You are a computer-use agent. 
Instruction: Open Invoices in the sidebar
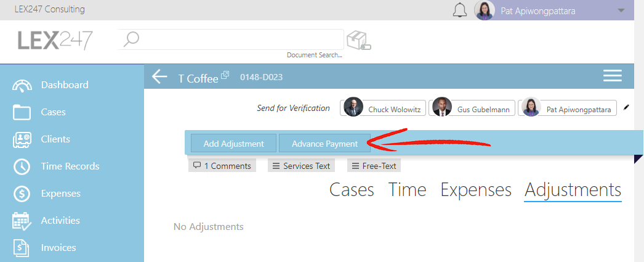(x=58, y=248)
